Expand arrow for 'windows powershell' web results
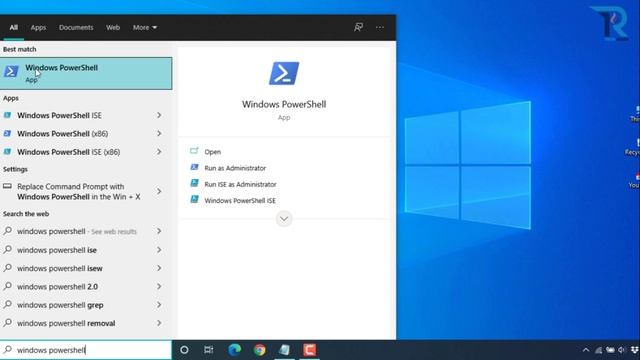The image size is (640, 360). click(x=159, y=231)
